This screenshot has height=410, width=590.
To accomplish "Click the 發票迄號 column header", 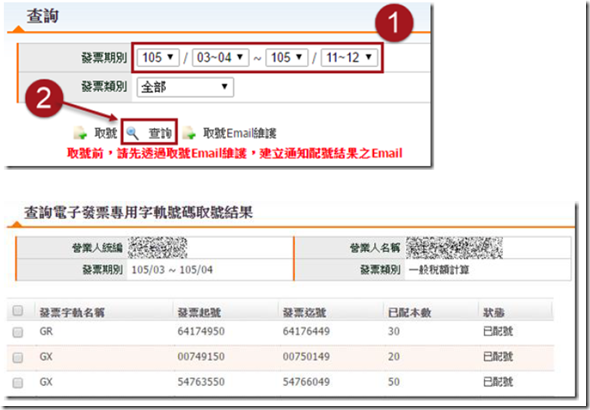I will pos(304,312).
